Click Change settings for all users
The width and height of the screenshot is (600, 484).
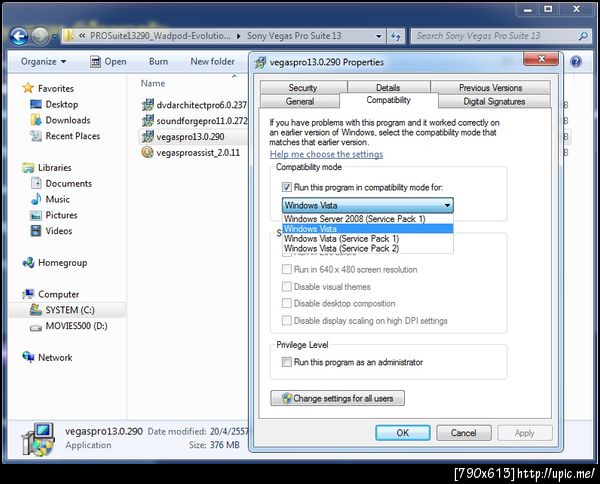tap(337, 398)
